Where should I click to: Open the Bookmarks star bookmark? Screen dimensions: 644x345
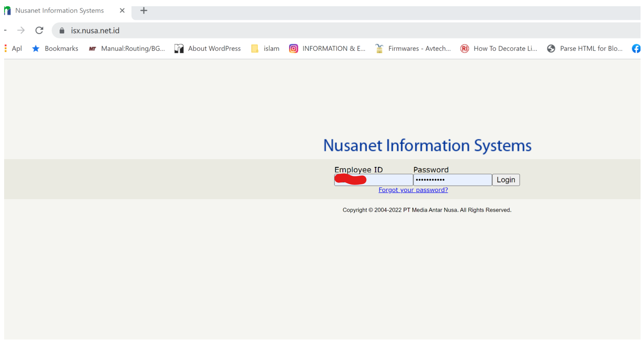55,49
